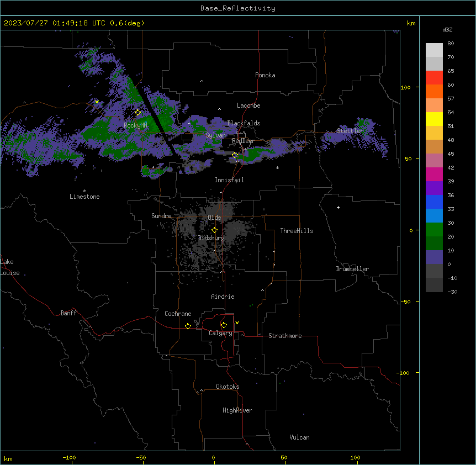Click the 80 value in the dBZ legend
Screen dimensions: 476x465
coord(451,43)
